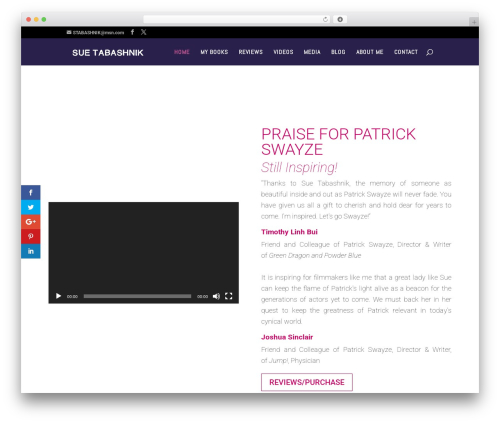Open a new tab with the plus button
The width and height of the screenshot is (500, 423).
coord(474,22)
